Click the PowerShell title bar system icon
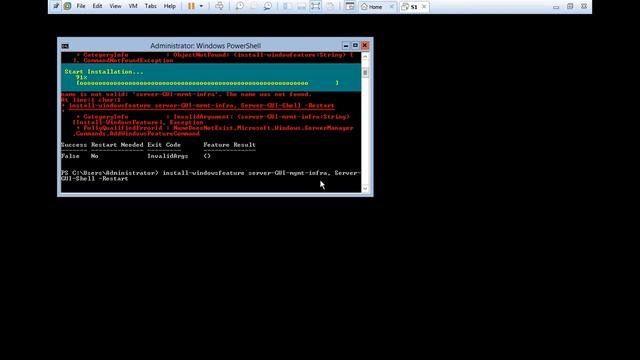 point(65,46)
